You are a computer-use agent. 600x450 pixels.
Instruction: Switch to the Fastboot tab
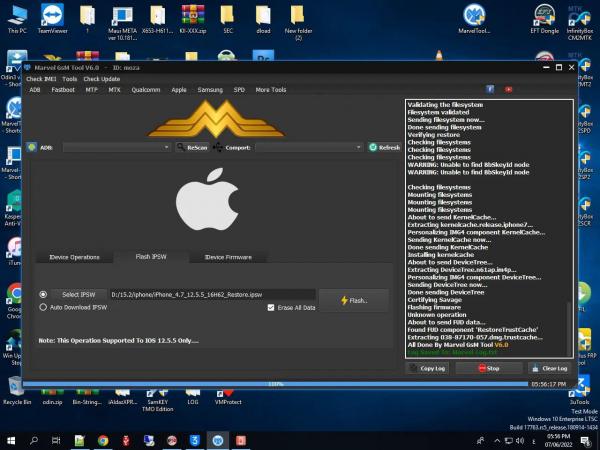pos(63,90)
